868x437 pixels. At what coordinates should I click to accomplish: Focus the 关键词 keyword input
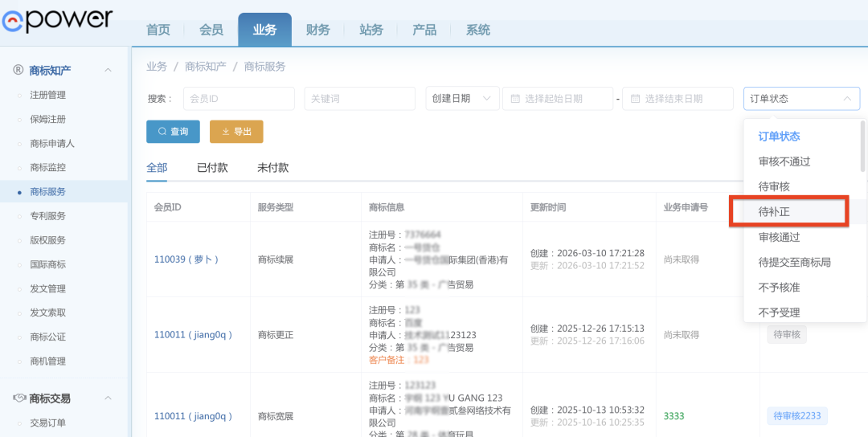[358, 99]
